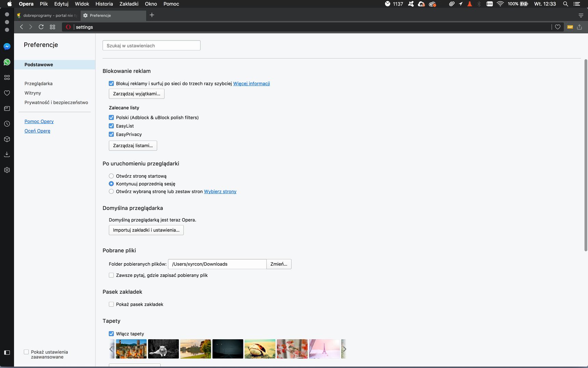Open Wybierz strony link
The image size is (588, 368).
click(220, 191)
